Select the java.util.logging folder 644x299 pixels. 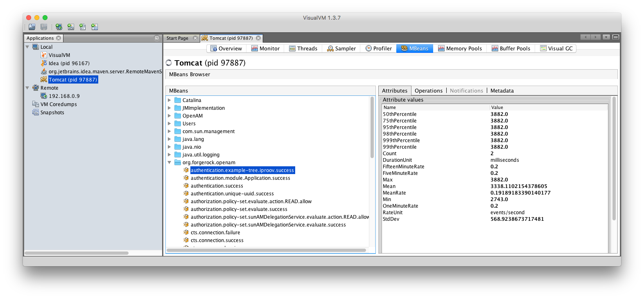[x=201, y=154]
